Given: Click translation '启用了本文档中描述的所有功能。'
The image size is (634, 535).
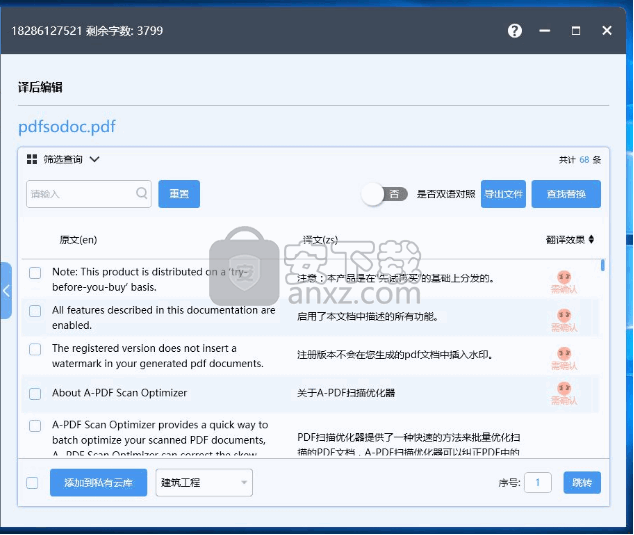Looking at the screenshot, I should tap(368, 316).
